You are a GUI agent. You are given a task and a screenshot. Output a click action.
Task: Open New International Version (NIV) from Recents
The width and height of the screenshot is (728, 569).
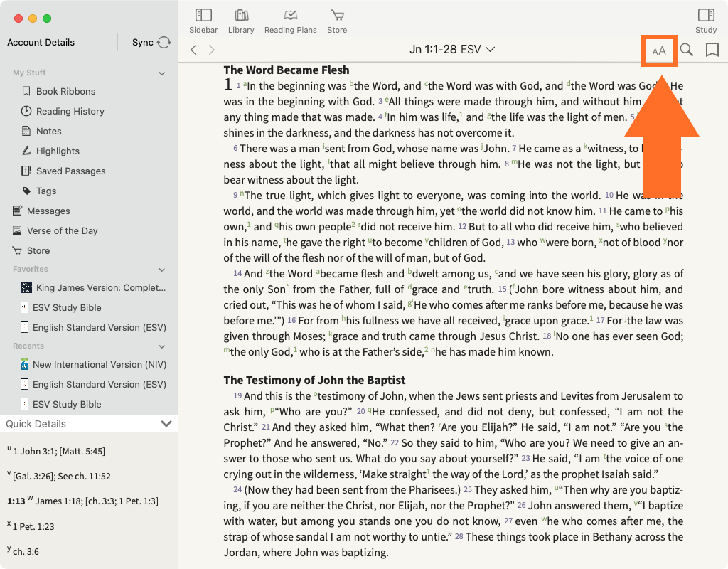click(x=92, y=364)
